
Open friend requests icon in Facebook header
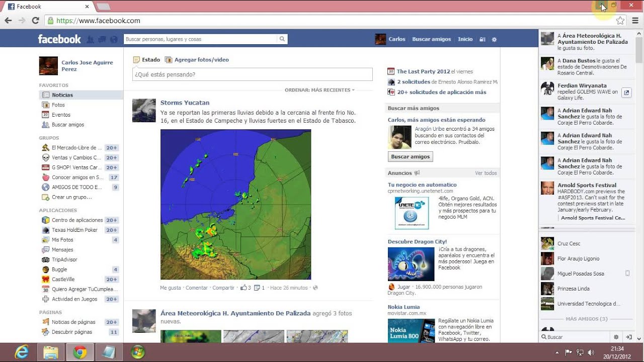click(91, 39)
